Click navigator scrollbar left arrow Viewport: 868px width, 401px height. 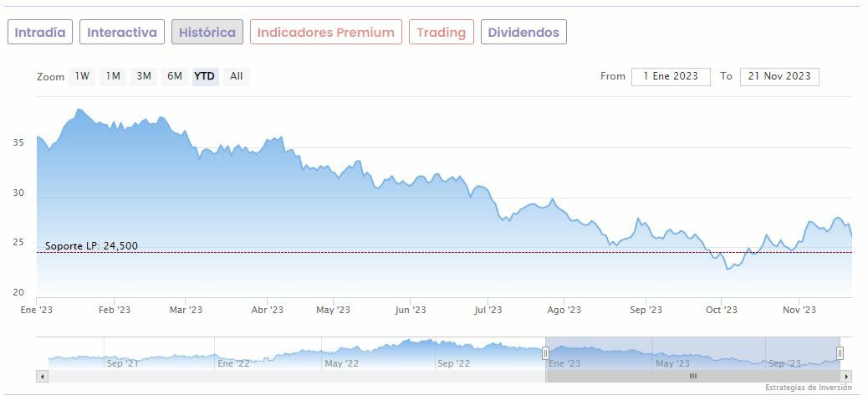pyautogui.click(x=43, y=377)
